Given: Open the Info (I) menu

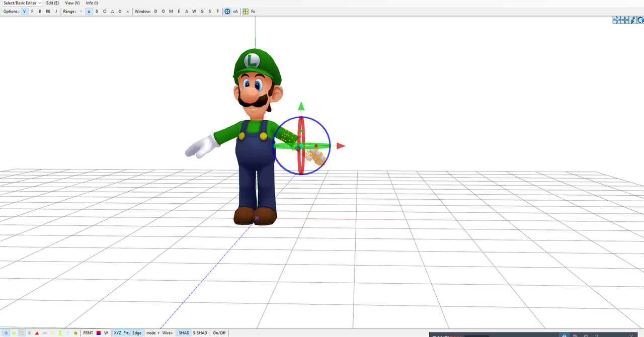Looking at the screenshot, I should coord(92,3).
